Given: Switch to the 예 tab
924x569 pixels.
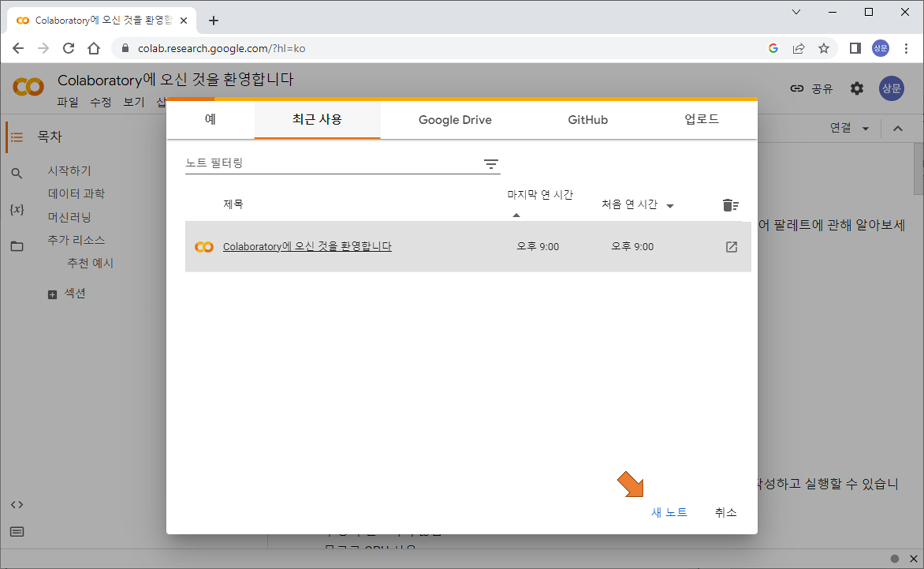Looking at the screenshot, I should (x=210, y=119).
